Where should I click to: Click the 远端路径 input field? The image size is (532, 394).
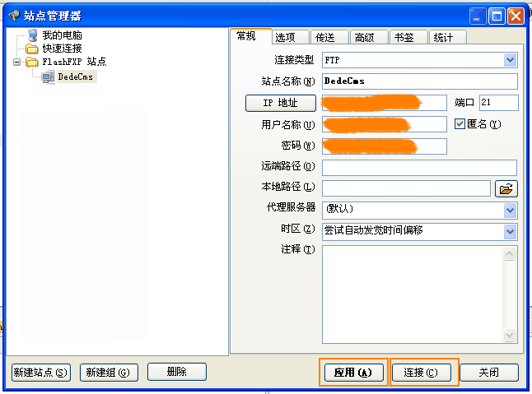[419, 168]
